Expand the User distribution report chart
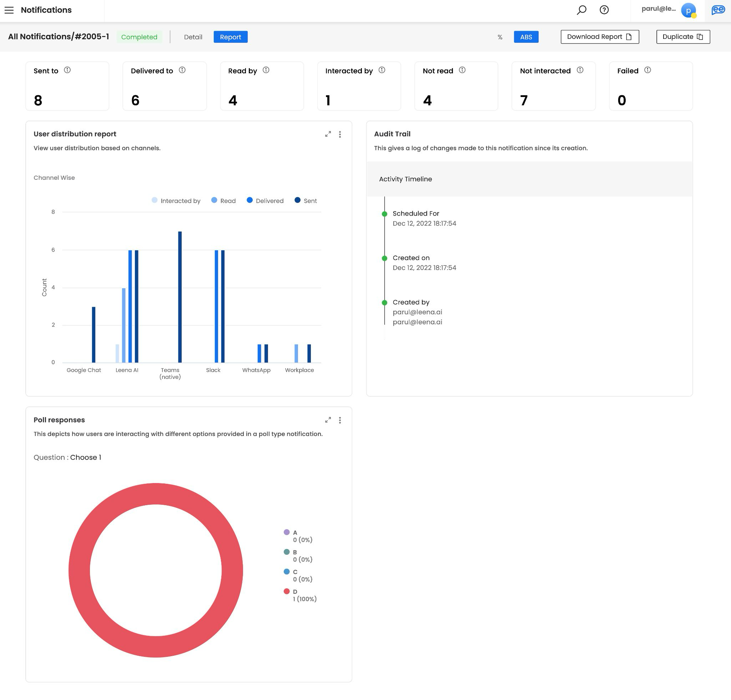731x700 pixels. 328,134
